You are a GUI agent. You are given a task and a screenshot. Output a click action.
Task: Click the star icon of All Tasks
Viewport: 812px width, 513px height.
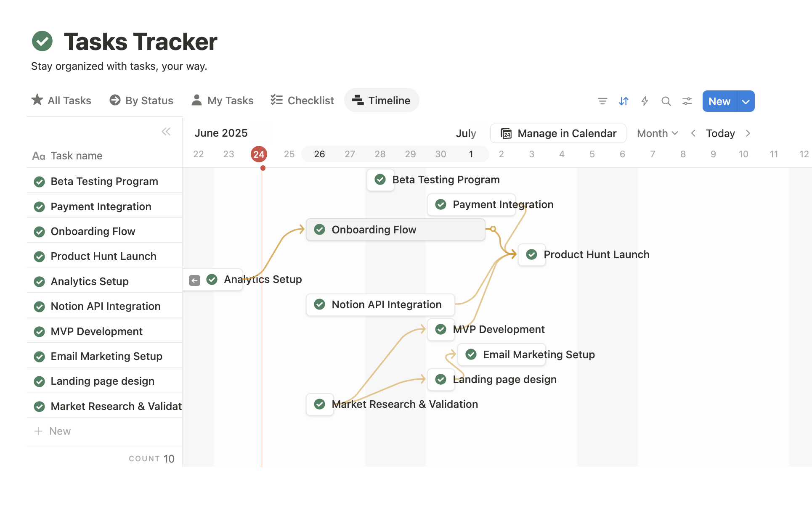pos(37,100)
